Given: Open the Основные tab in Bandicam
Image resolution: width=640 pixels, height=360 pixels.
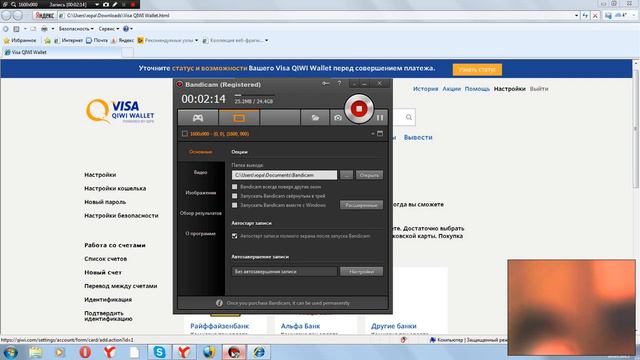Looking at the screenshot, I should (x=200, y=152).
